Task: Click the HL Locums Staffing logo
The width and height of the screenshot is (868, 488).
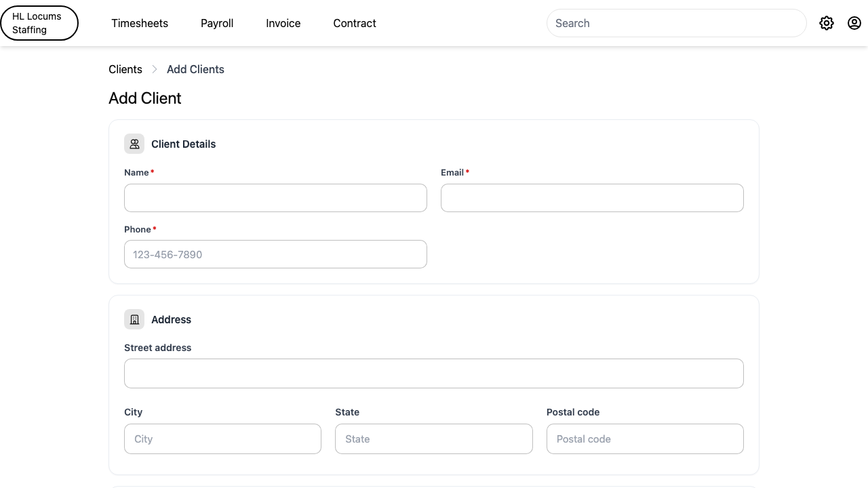Action: [x=39, y=23]
